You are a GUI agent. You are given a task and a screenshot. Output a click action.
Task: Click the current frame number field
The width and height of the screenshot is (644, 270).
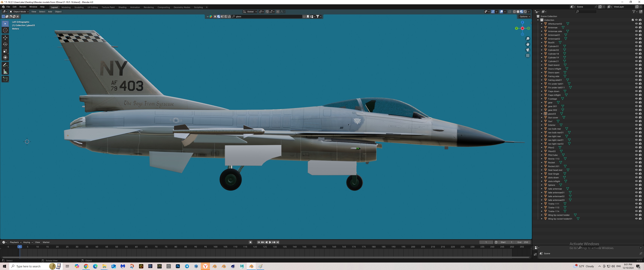point(486,242)
